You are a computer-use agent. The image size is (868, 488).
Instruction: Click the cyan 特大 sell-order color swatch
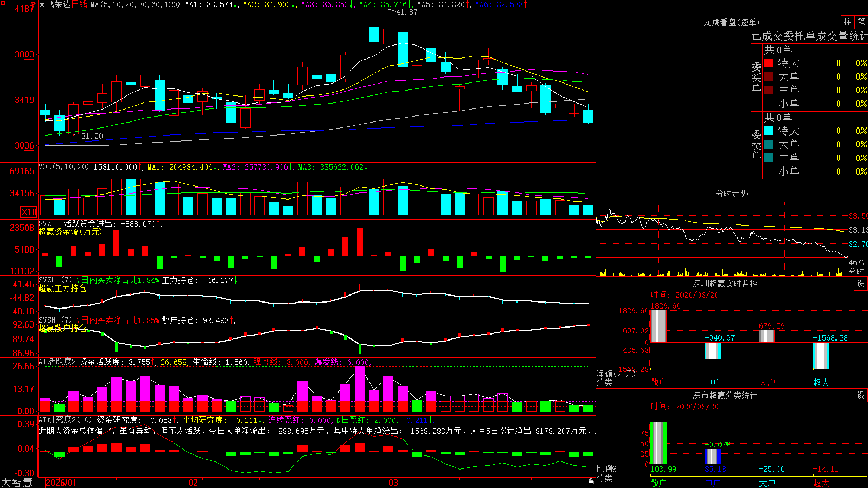(768, 131)
